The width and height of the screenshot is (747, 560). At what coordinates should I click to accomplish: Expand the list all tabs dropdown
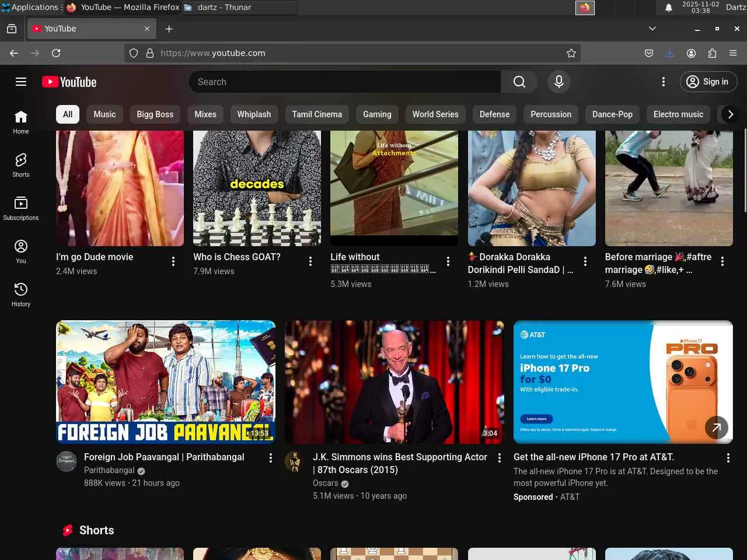[x=652, y=29]
